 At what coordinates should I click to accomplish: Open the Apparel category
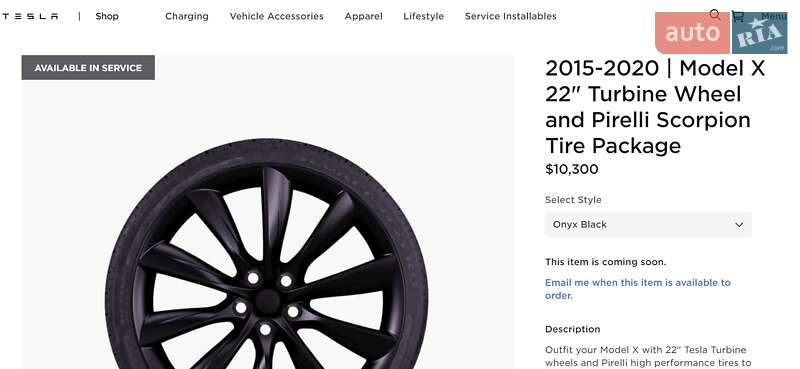point(363,16)
